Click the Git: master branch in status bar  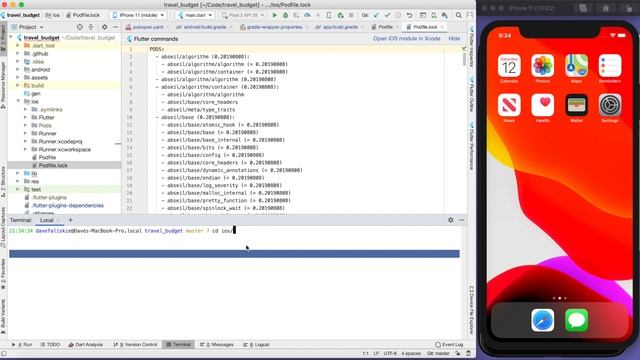pos(438,353)
